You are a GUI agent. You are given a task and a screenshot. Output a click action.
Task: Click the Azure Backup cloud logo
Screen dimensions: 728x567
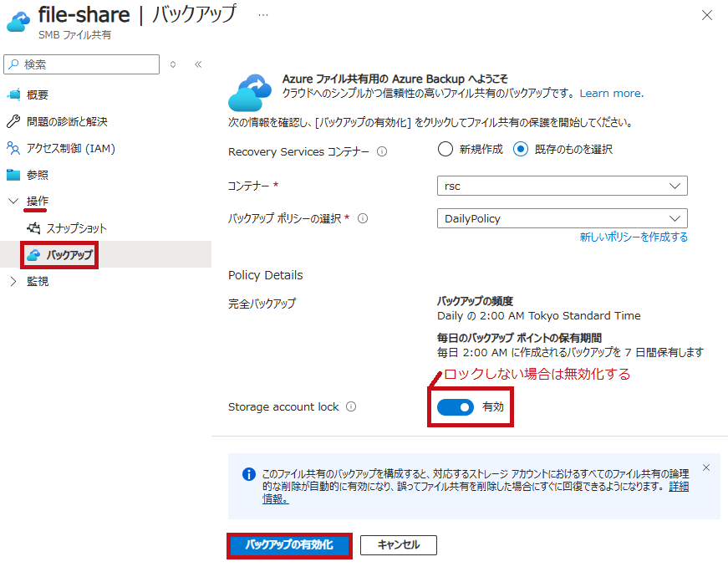(250, 93)
